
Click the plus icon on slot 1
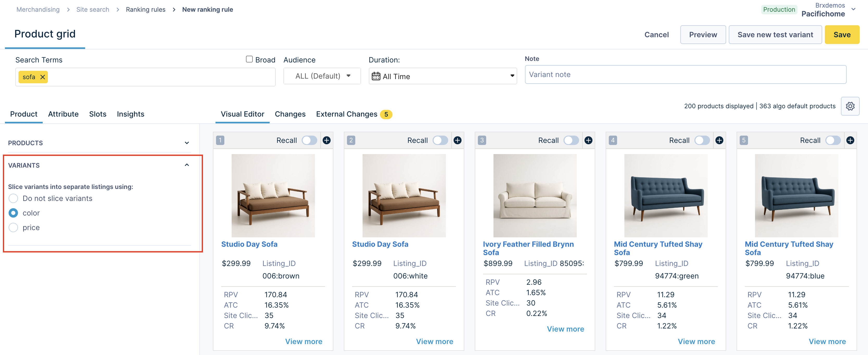[x=326, y=140]
